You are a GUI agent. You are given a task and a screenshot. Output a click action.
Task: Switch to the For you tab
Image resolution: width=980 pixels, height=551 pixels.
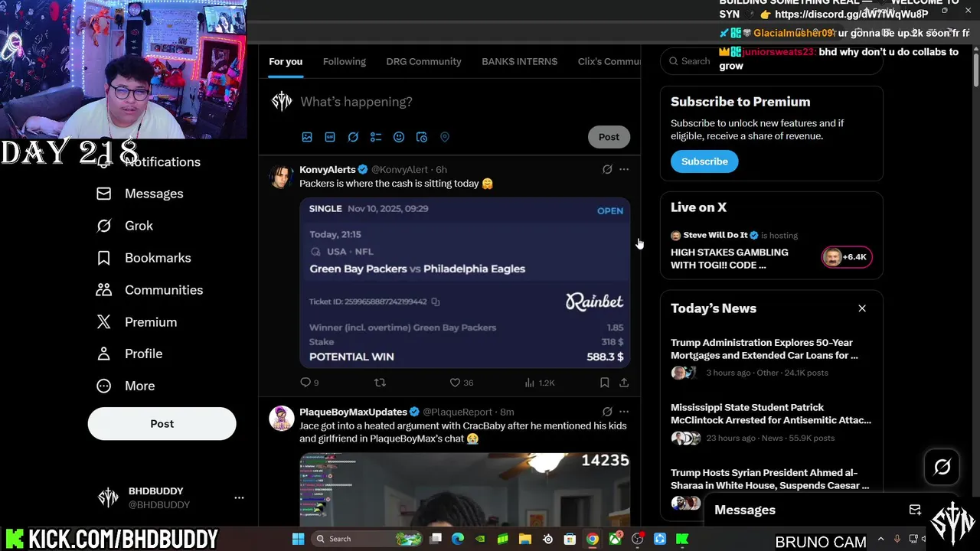tap(286, 61)
